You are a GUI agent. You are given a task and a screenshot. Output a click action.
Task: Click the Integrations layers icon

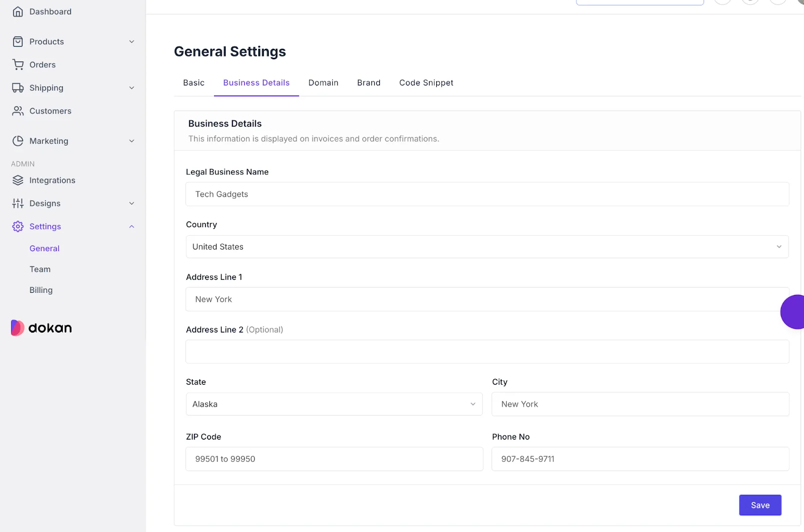[18, 180]
